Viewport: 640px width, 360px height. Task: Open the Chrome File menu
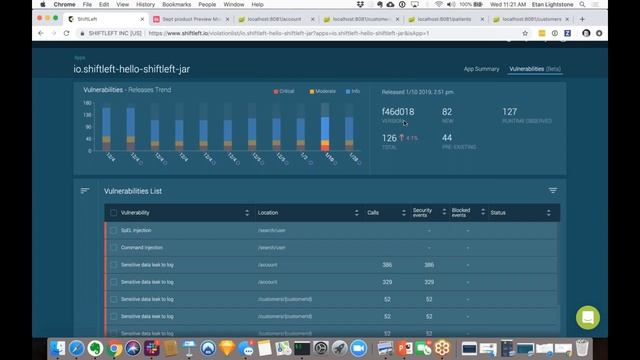tap(87, 4)
